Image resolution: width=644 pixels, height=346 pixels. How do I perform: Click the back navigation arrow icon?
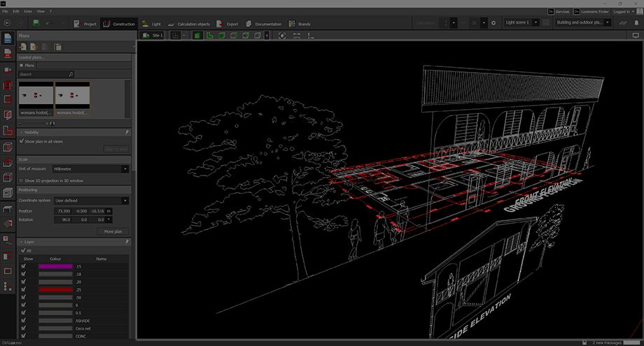(x=8, y=23)
